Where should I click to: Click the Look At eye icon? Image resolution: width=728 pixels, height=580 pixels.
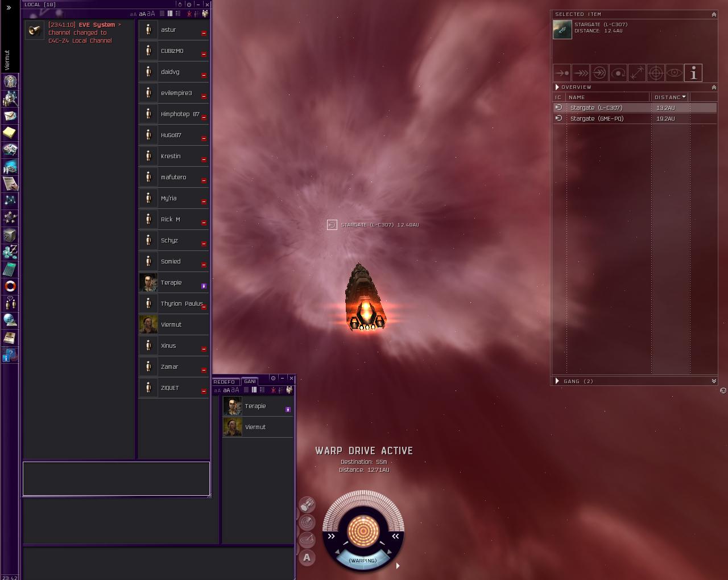coord(675,73)
